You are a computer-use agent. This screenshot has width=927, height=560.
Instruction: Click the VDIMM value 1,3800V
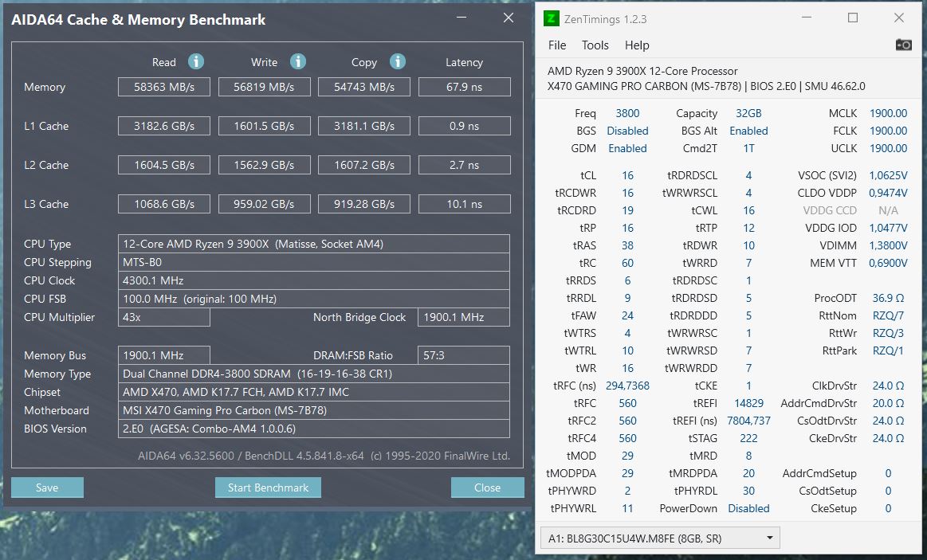coord(888,245)
